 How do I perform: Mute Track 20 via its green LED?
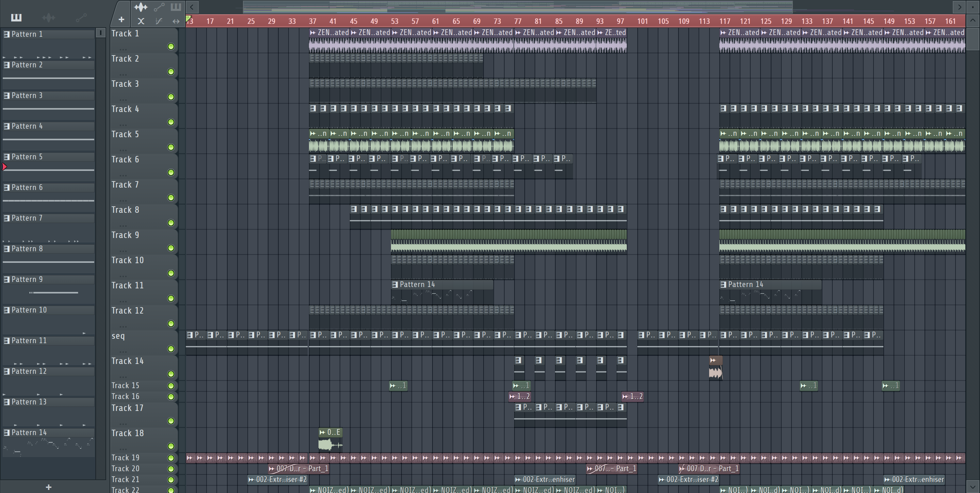click(x=171, y=468)
